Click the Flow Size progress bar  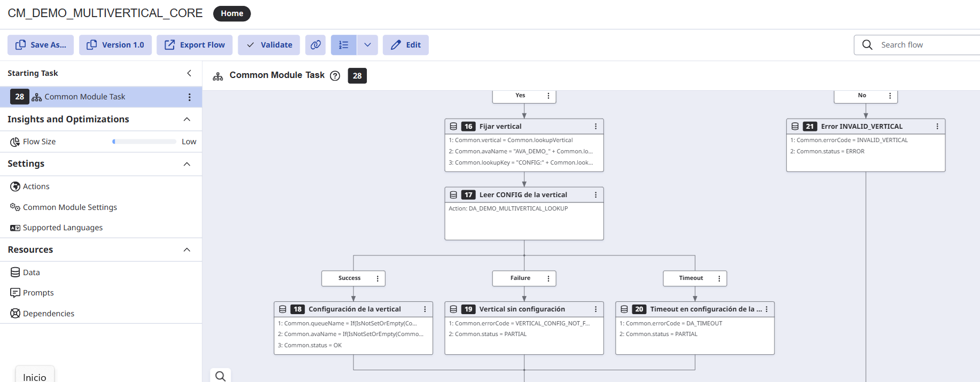tap(144, 142)
